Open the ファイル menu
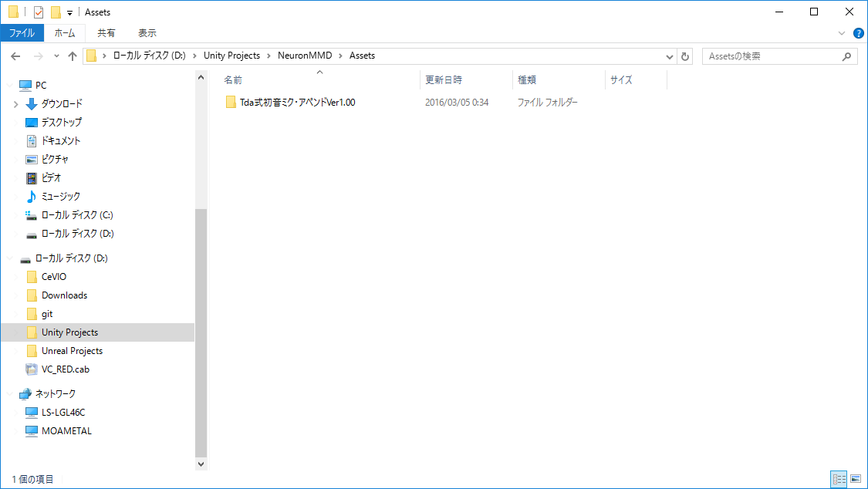 coord(22,33)
